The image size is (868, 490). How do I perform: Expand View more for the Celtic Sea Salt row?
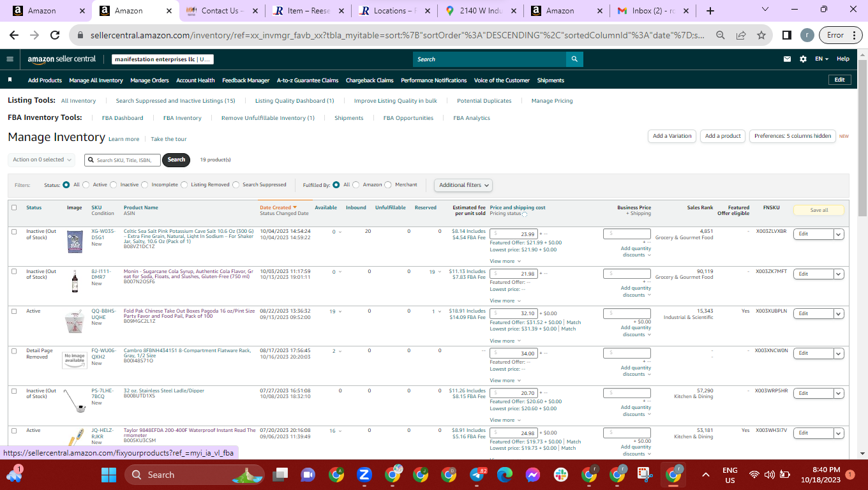pyautogui.click(x=505, y=261)
